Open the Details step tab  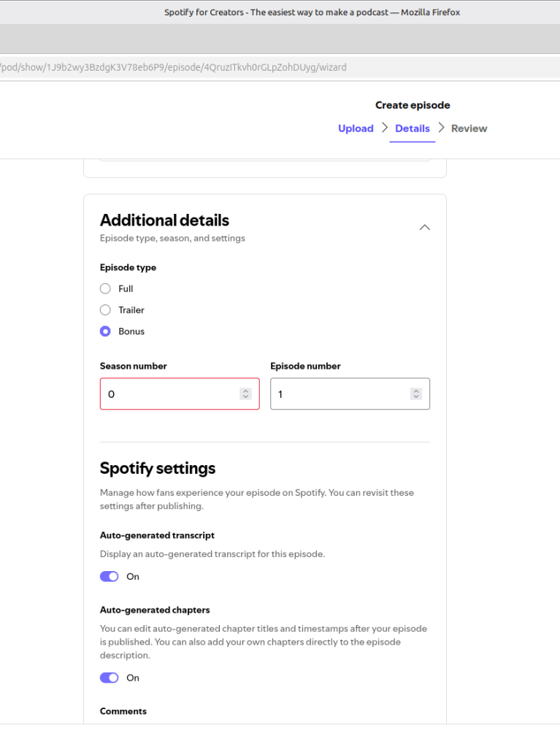(413, 129)
